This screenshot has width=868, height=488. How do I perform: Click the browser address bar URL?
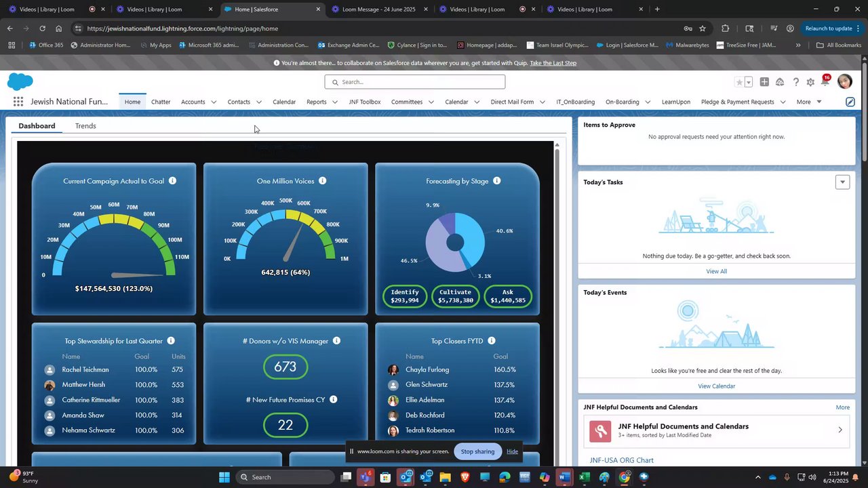coord(182,28)
